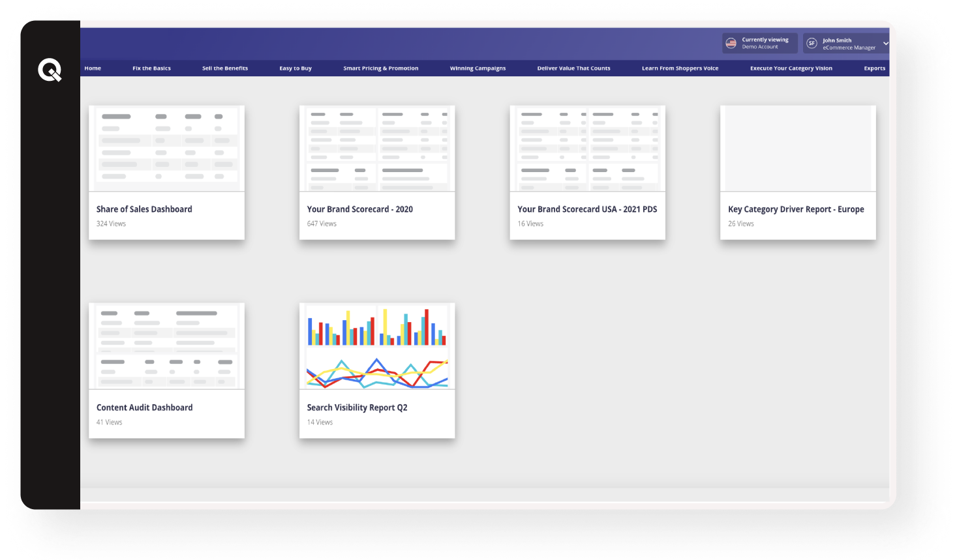Click the 26 Views text
Viewport: 957px width, 560px height.
[x=741, y=224]
